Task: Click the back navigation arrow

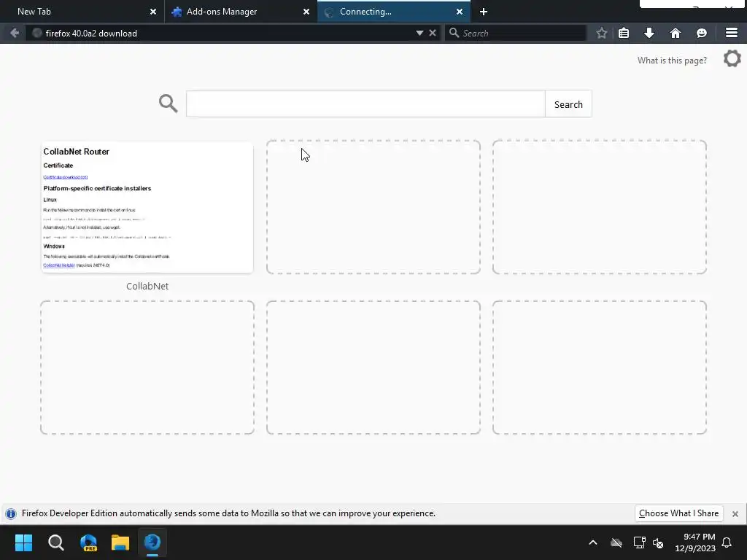Action: [x=15, y=33]
